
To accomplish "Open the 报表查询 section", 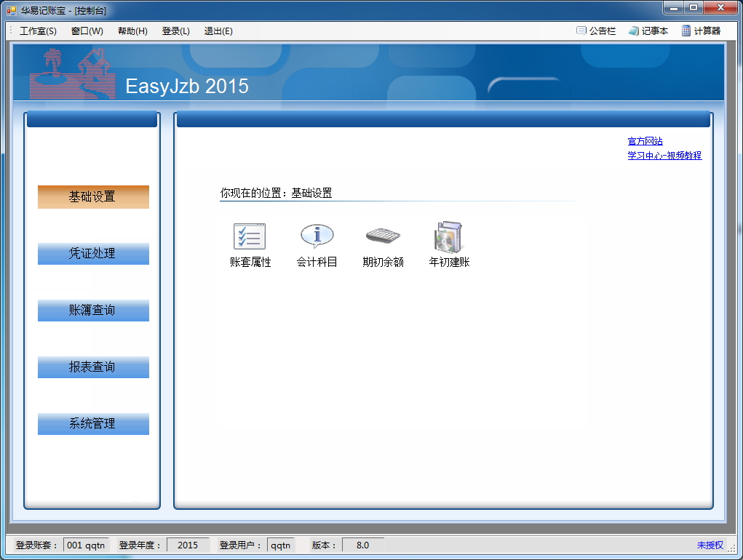I will (93, 367).
